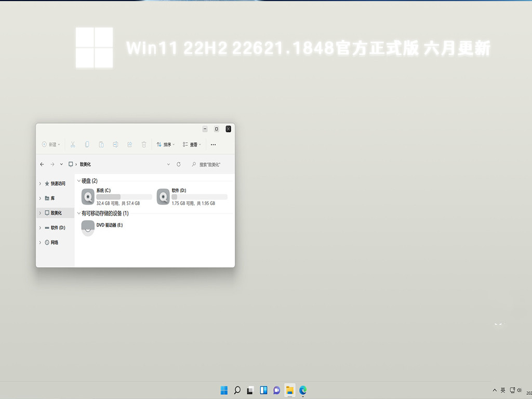Expand the 快速访问 sidebar item

(x=41, y=183)
